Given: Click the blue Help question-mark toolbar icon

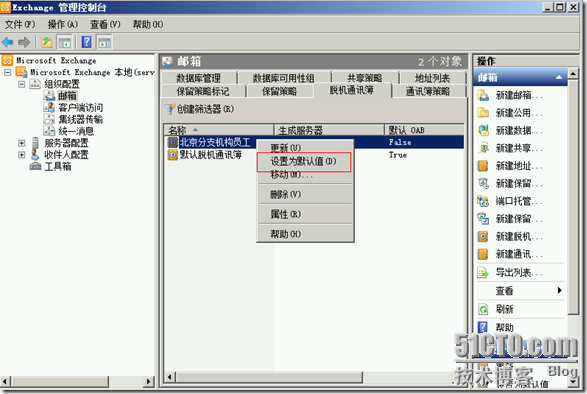Looking at the screenshot, I should tap(86, 42).
